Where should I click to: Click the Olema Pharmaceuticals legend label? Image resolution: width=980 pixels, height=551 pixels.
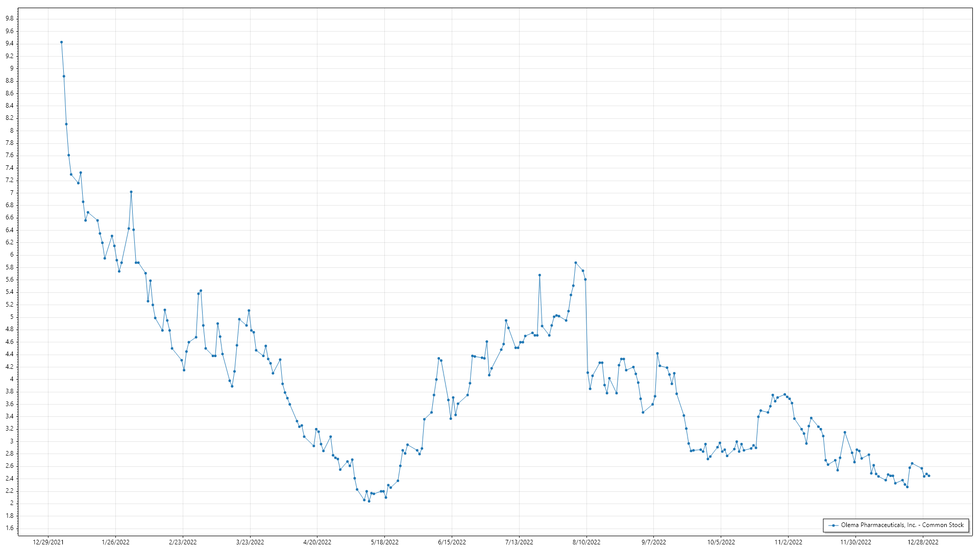coord(902,525)
